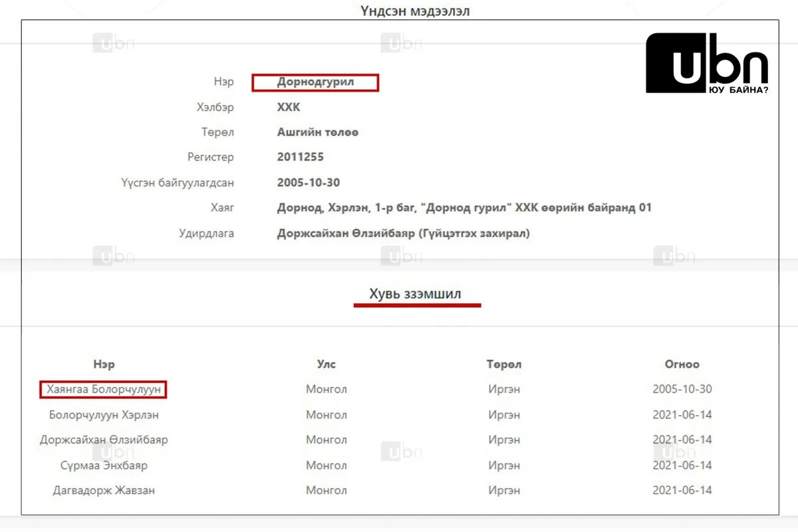Select shareholder name "Доржсайхан Өлзийбаяр" in table
The image size is (798, 532).
click(104, 440)
